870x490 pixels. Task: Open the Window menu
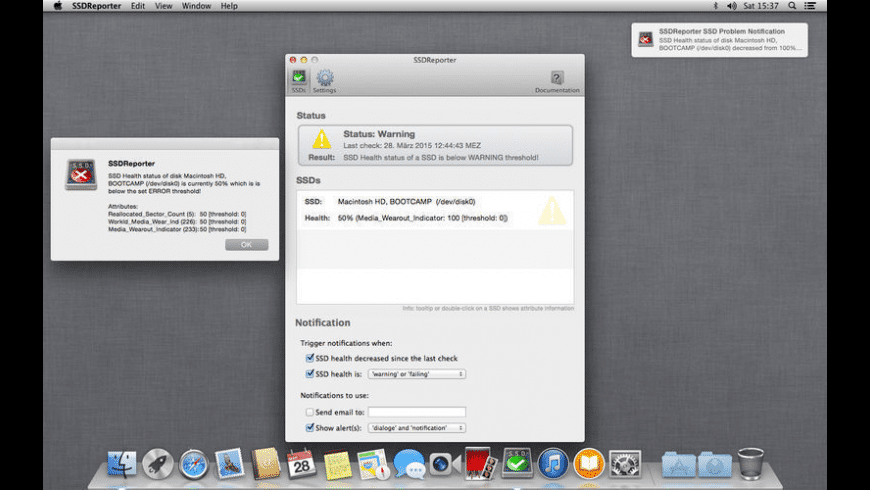pyautogui.click(x=196, y=6)
